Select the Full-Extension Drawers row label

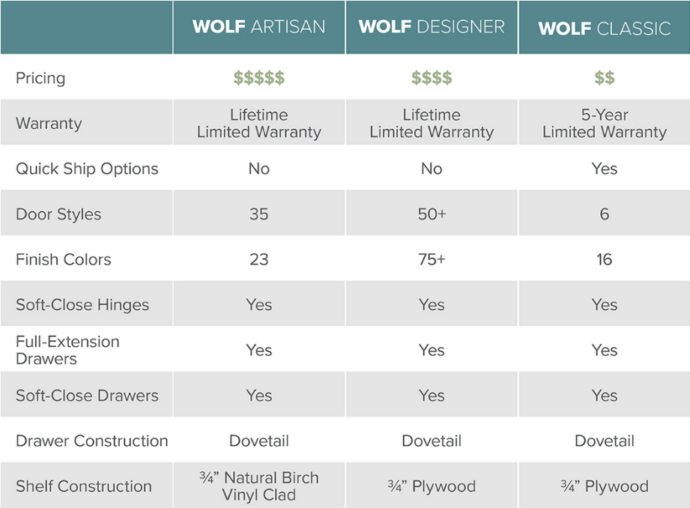[67, 350]
